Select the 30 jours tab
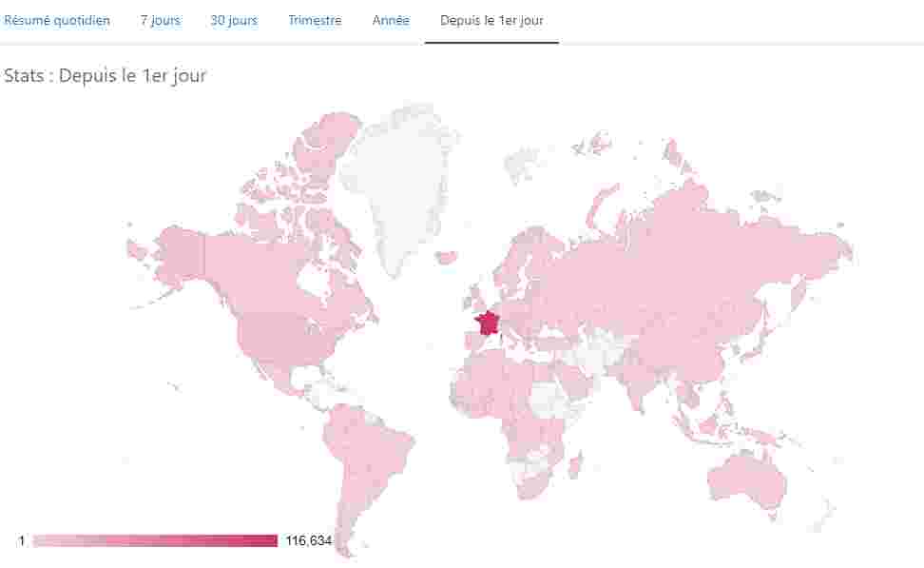This screenshot has height=568, width=924. pyautogui.click(x=234, y=20)
